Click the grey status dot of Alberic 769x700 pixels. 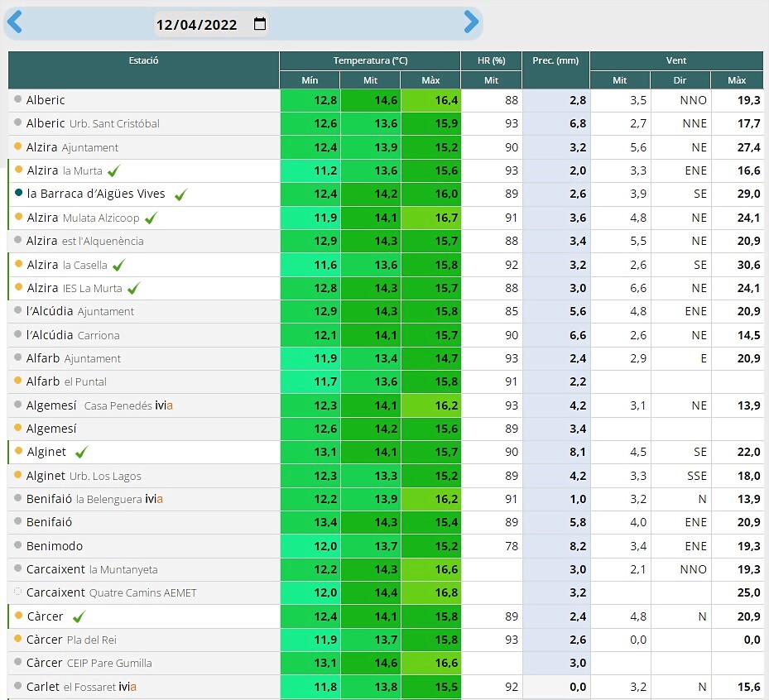[18, 99]
